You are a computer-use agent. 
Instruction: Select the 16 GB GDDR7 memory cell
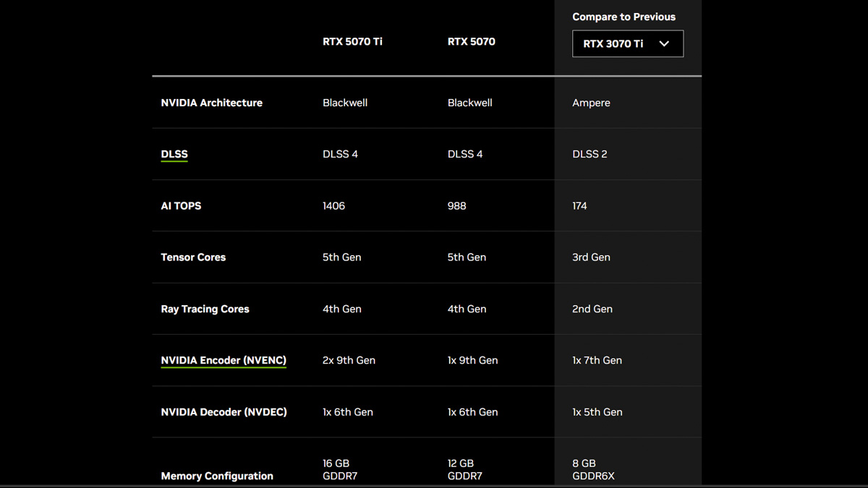tap(340, 470)
